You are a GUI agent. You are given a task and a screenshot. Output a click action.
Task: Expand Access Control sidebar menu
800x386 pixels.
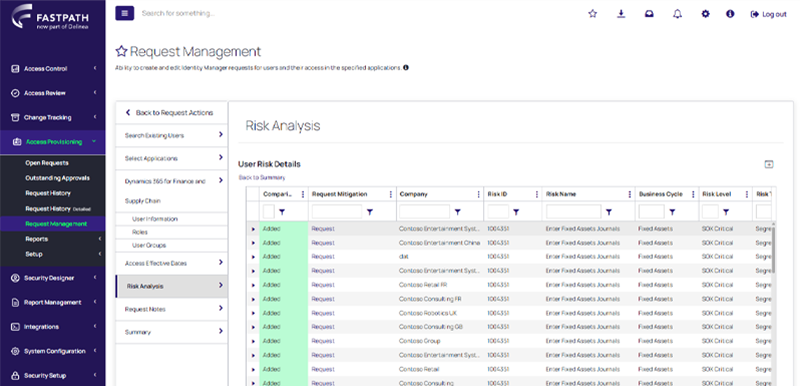(53, 69)
